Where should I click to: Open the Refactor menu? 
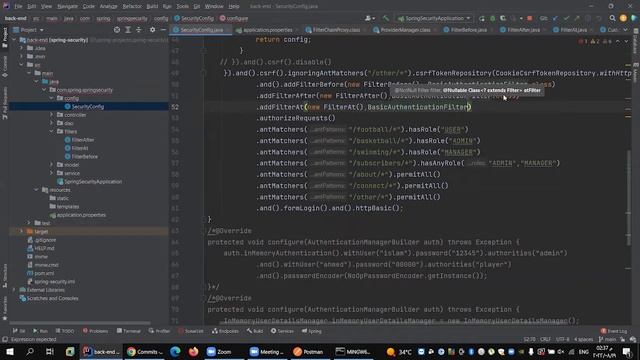pos(132,6)
